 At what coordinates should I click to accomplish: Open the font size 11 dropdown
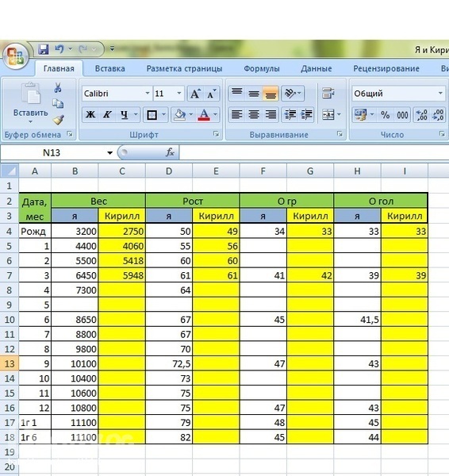(179, 93)
